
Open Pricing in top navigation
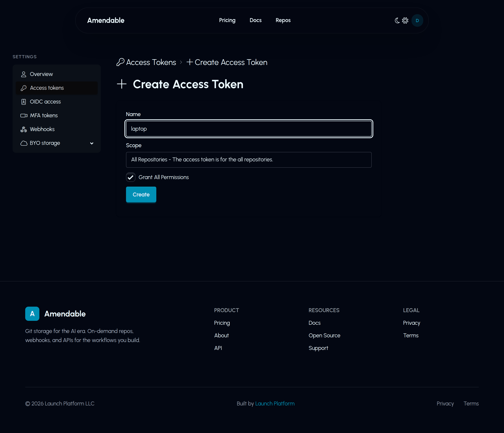coord(227,20)
